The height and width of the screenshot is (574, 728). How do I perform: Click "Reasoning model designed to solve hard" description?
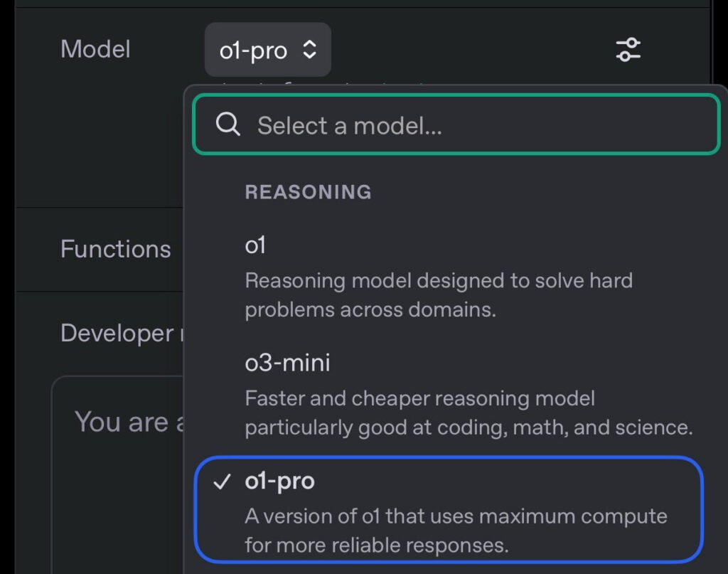(438, 280)
